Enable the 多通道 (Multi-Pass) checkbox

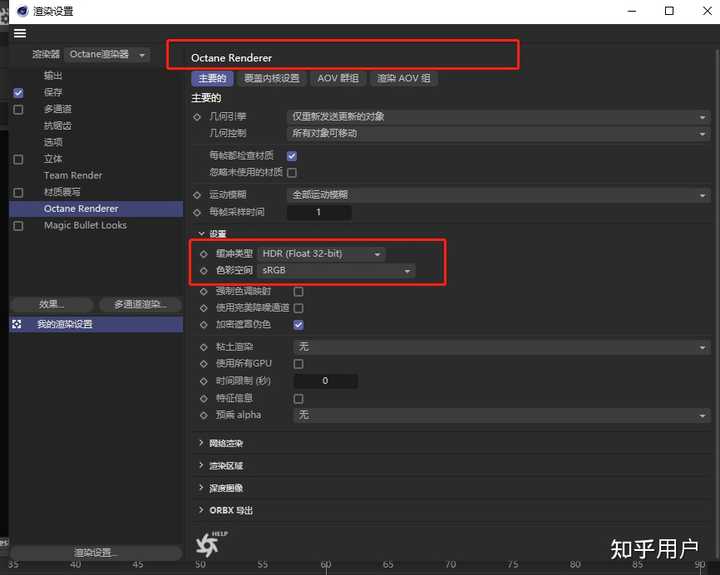[18, 109]
